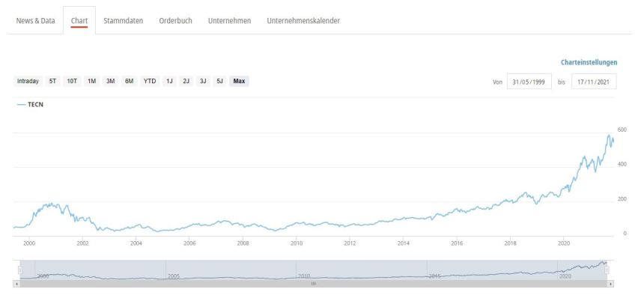The height and width of the screenshot is (301, 644).
Task: Switch chart to 6M range
Action: [x=129, y=81]
